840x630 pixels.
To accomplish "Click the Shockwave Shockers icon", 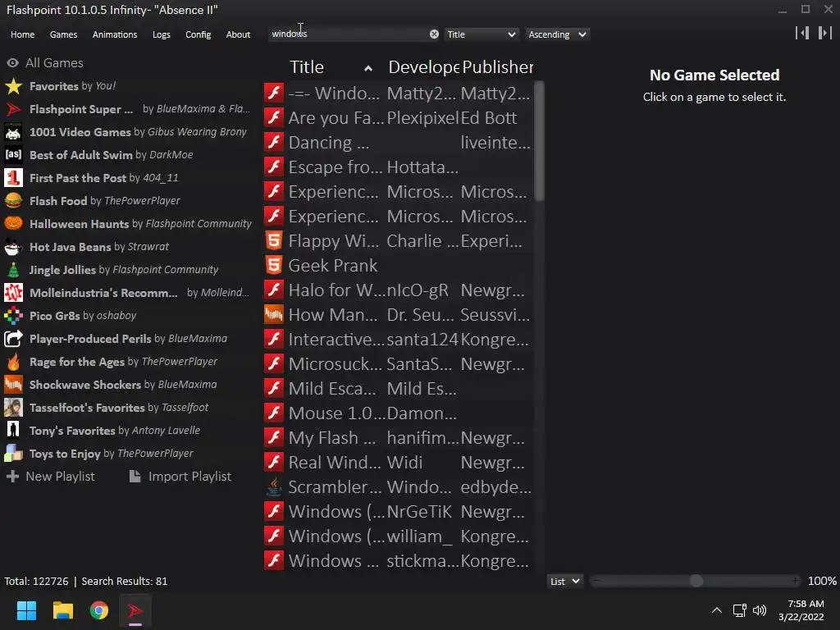I will (x=13, y=385).
